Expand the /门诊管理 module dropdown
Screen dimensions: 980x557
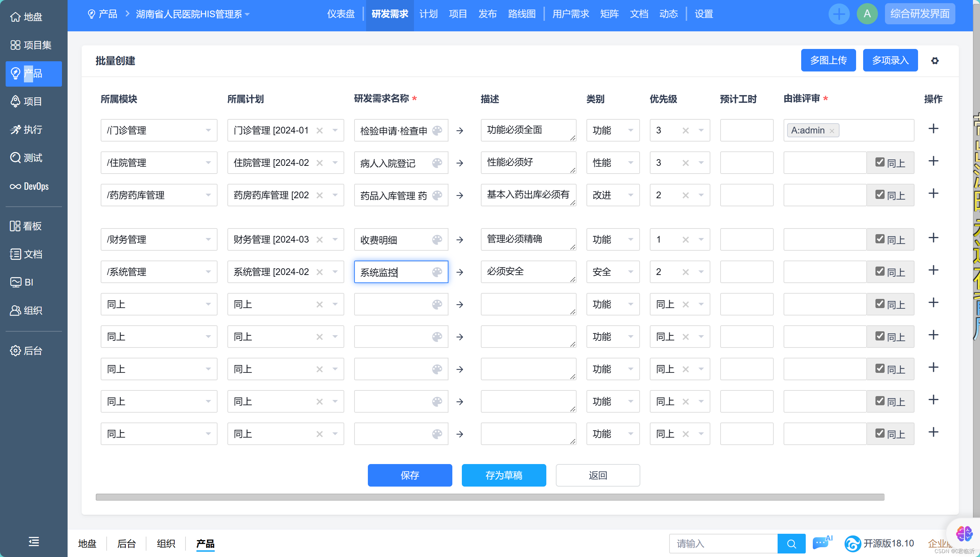[x=208, y=131]
